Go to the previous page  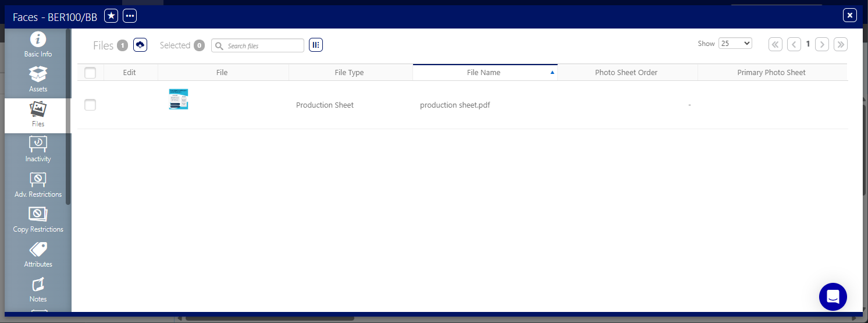794,44
